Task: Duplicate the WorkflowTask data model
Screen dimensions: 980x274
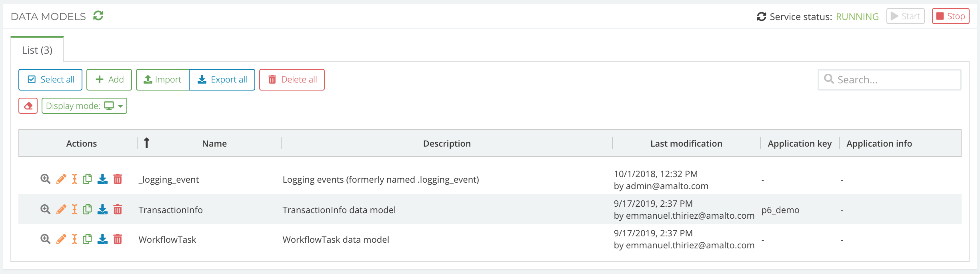Action: click(88, 239)
